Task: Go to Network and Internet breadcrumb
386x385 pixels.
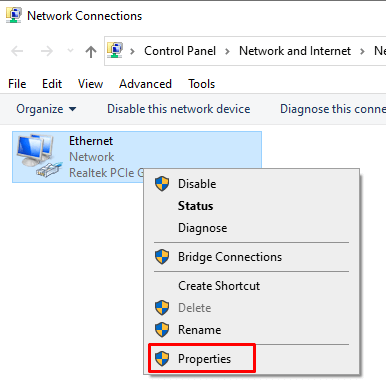Action: tap(295, 51)
